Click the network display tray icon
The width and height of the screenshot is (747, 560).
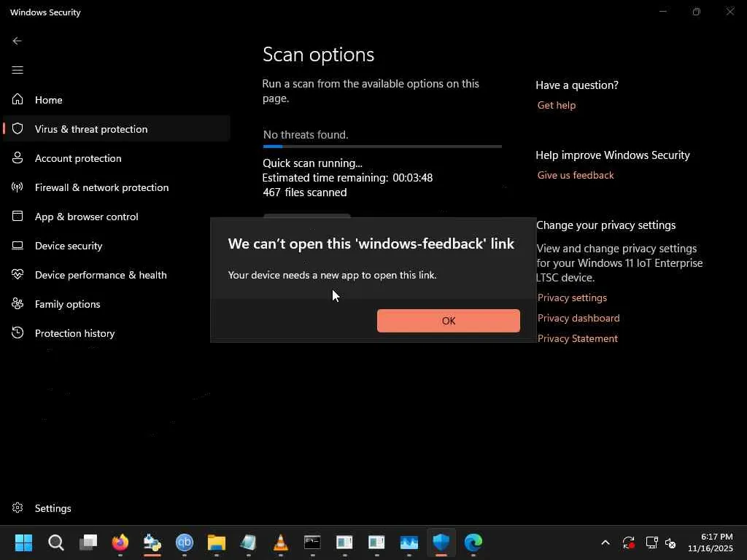tap(651, 542)
